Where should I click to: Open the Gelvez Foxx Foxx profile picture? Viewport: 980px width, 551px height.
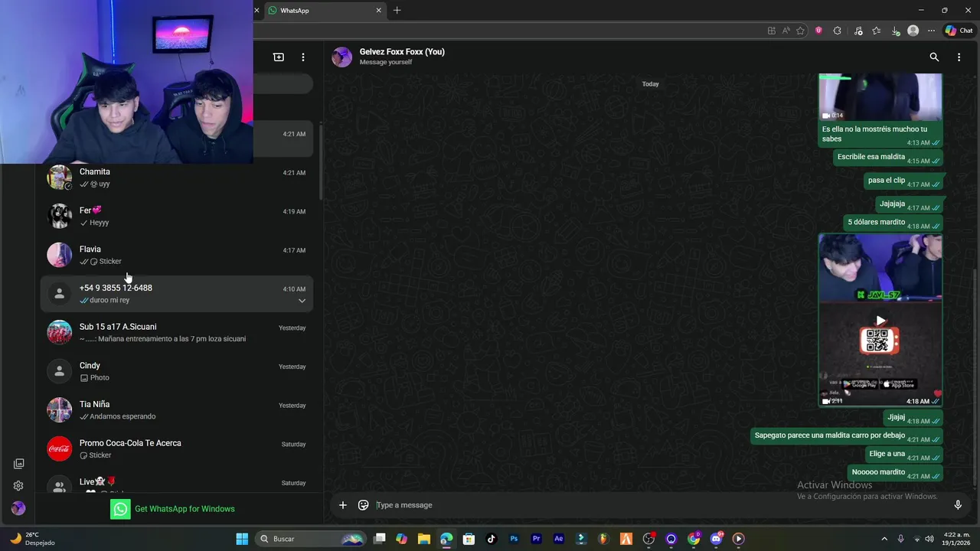tap(342, 57)
